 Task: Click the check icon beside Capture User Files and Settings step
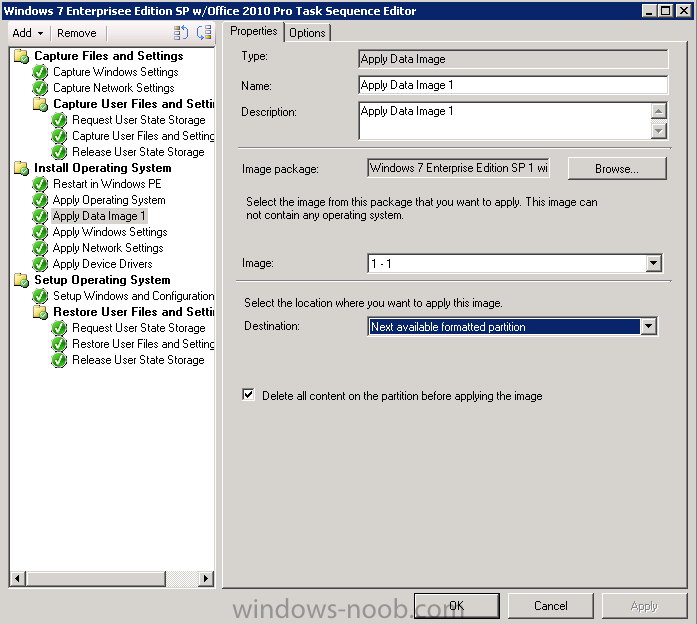point(59,136)
